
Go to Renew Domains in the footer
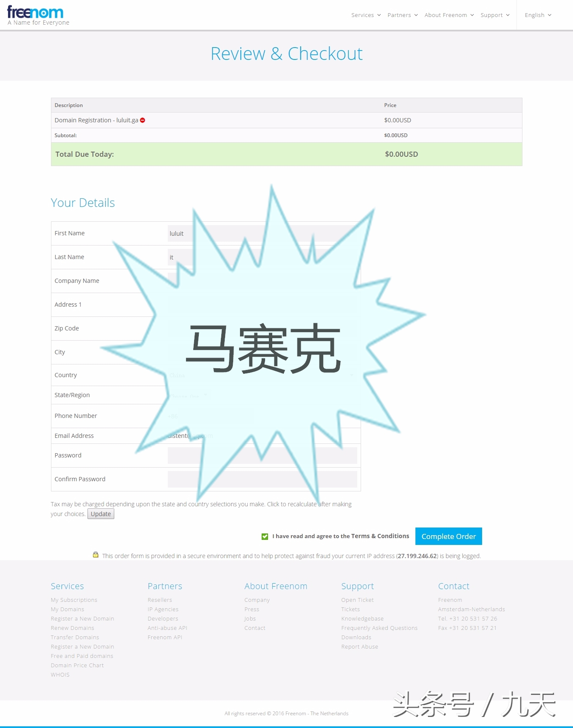tap(72, 628)
